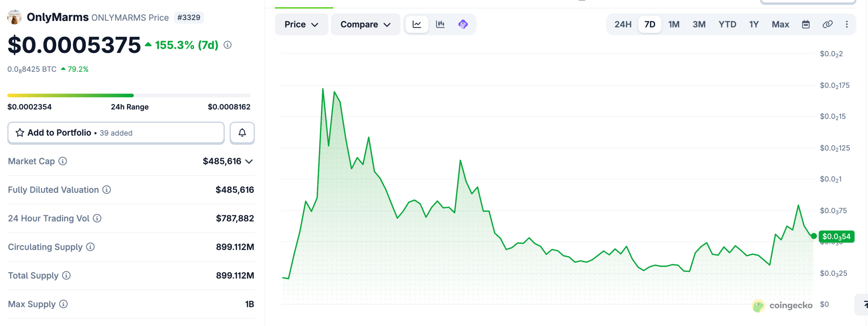
Task: Click the scroll-to-top arrow button
Action: tap(862, 305)
